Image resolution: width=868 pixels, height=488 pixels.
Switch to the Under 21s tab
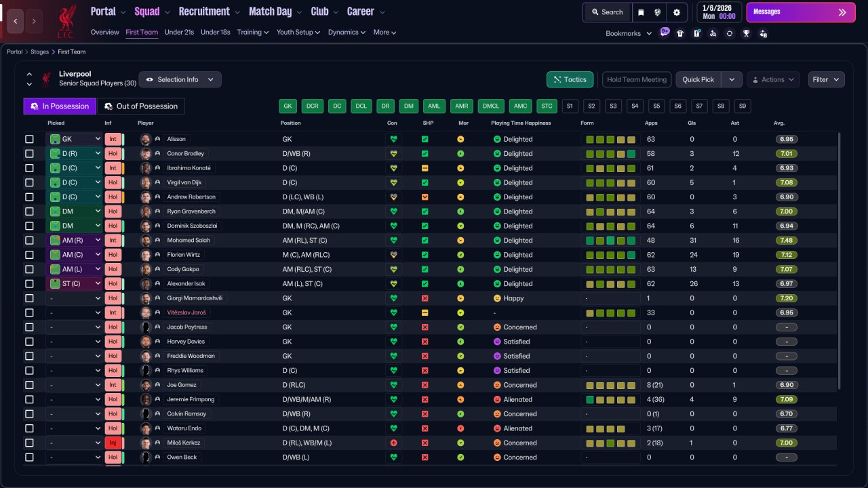180,33
